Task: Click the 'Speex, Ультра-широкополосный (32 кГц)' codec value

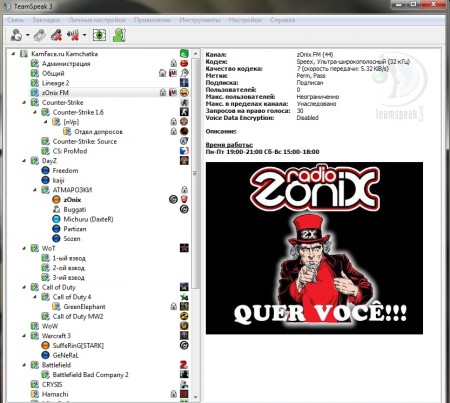Action: [353, 62]
